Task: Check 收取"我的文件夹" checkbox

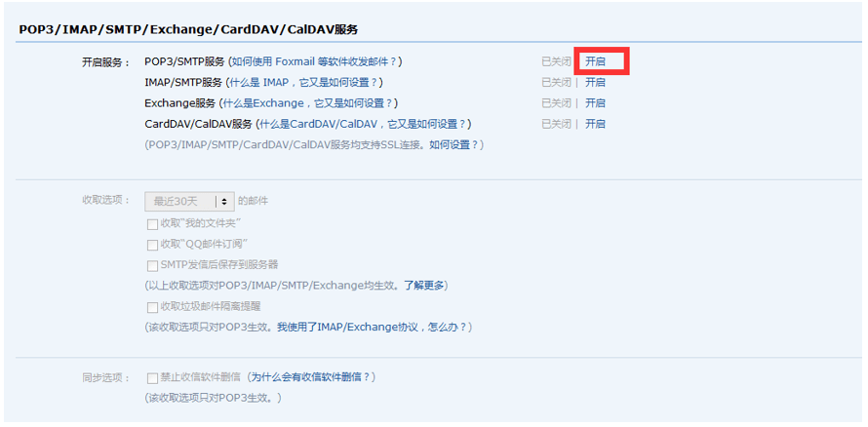Action: tap(152, 224)
